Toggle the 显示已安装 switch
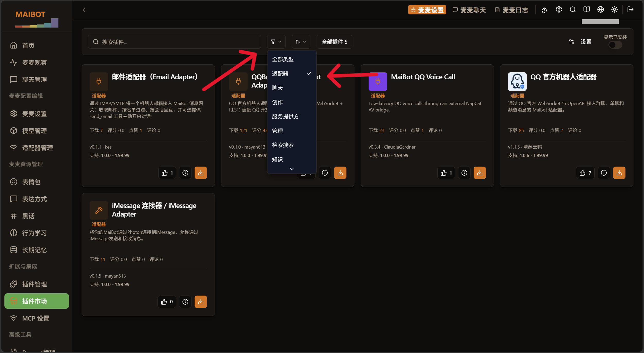Viewport: 644px width, 353px height. [x=615, y=45]
